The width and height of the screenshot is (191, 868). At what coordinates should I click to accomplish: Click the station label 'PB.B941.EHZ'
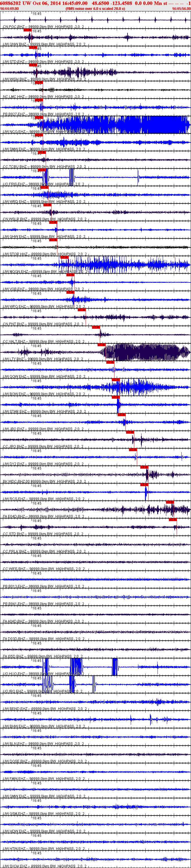pos(14,604)
